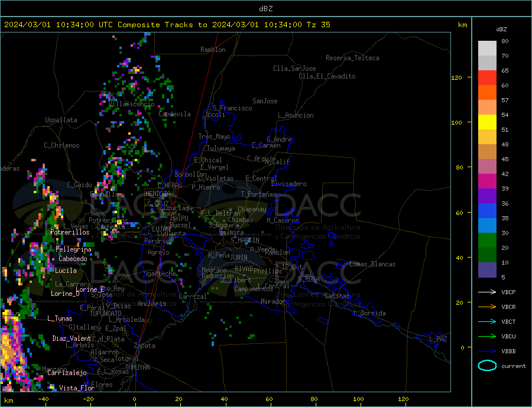Click the SanJose label on map
Image resolution: width=532 pixels, height=407 pixels.
pyautogui.click(x=265, y=101)
